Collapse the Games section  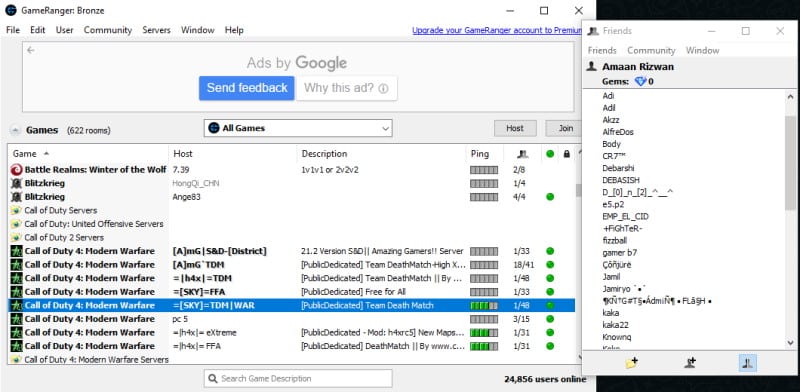15,130
